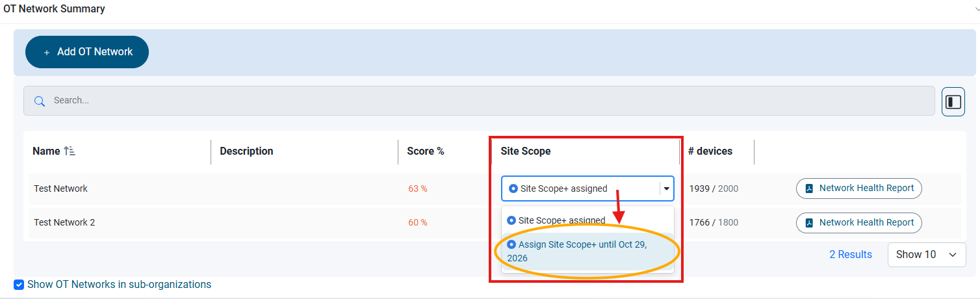This screenshot has width=980, height=299.
Task: Click the 2 Results link
Action: 851,254
